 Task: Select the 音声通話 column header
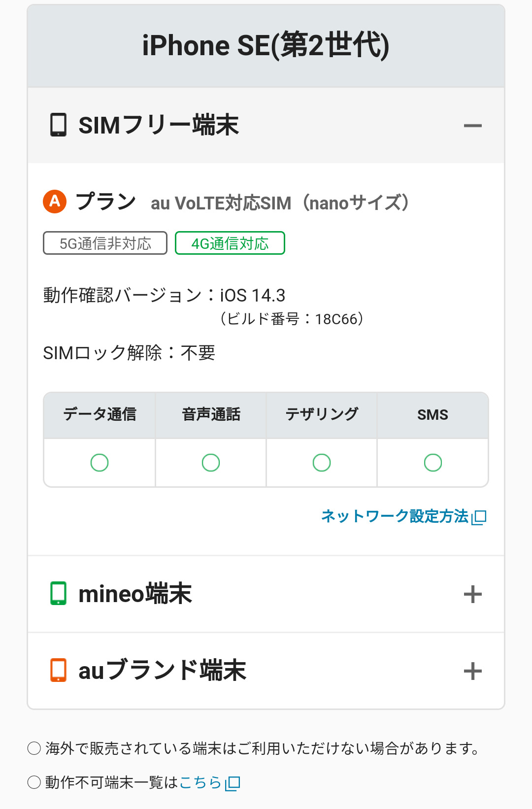(211, 415)
